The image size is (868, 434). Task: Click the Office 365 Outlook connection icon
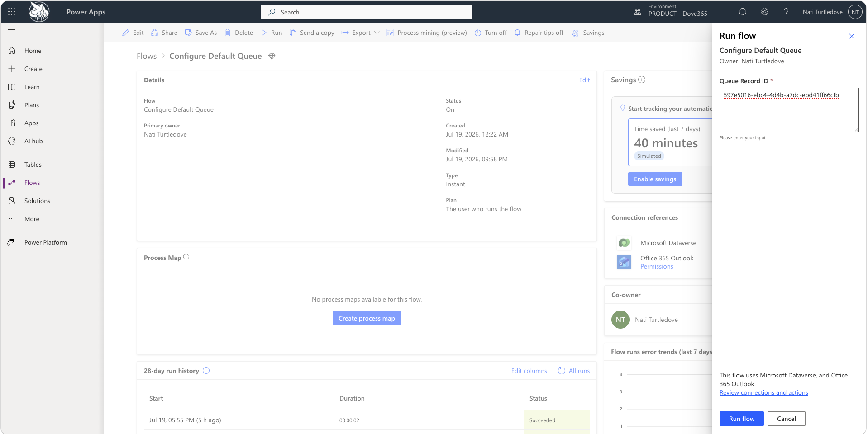point(624,262)
